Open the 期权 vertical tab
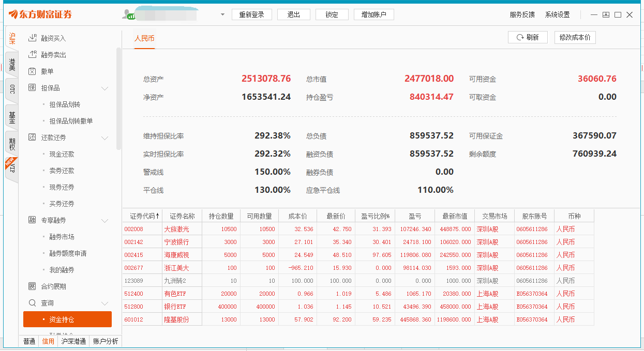Image resolution: width=644 pixels, height=351 pixels. [12, 144]
